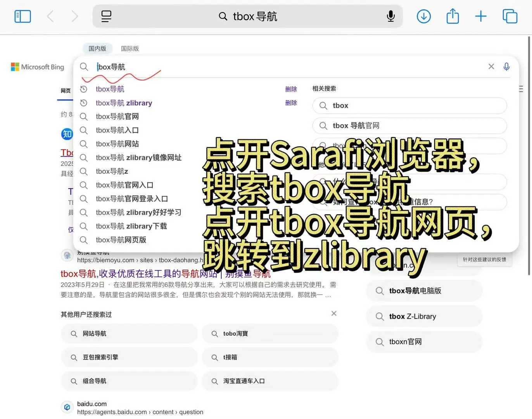
Task: Click the page vertical scrollbar
Action: pos(529,155)
